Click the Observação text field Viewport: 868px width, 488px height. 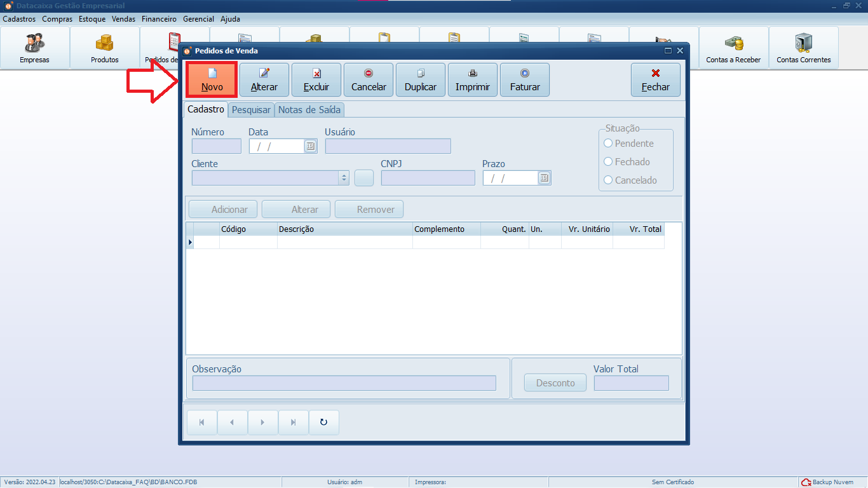pyautogui.click(x=344, y=383)
